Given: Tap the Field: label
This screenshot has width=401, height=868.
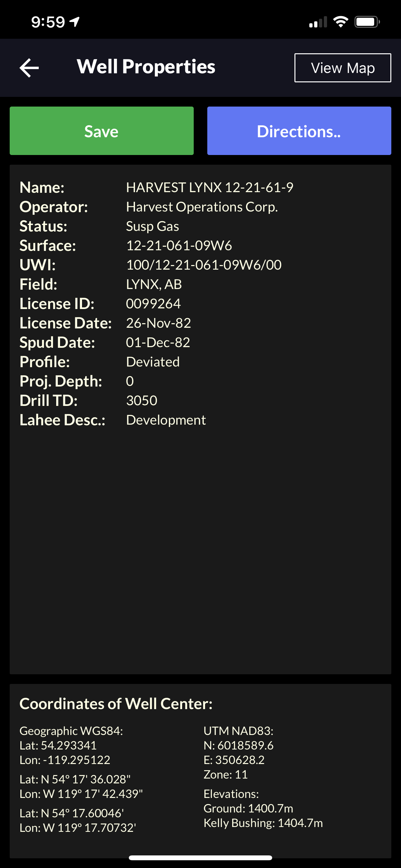Looking at the screenshot, I should click(38, 284).
